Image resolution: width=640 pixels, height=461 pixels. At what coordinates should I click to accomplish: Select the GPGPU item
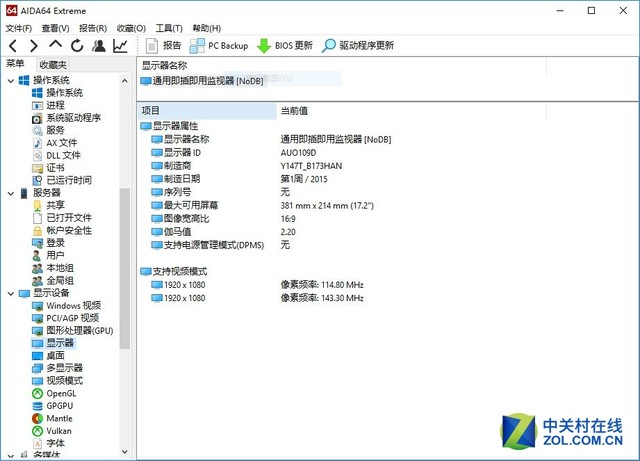(x=53, y=406)
